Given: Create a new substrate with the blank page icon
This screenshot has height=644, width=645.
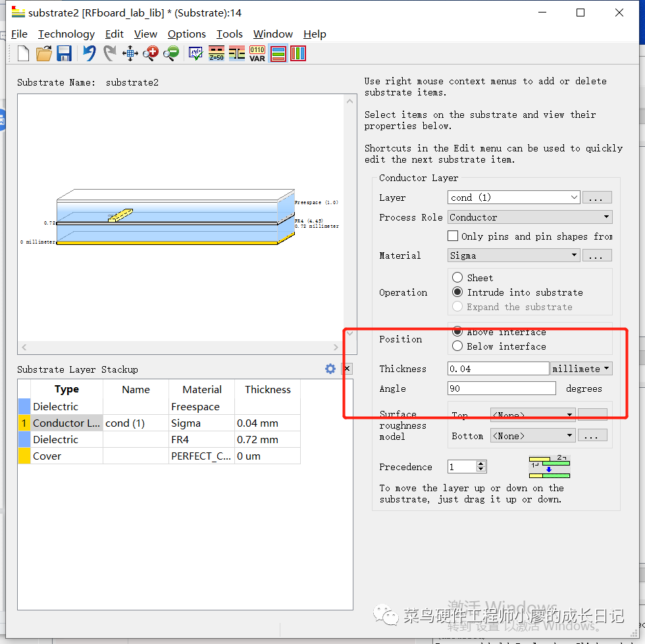Looking at the screenshot, I should pos(24,53).
